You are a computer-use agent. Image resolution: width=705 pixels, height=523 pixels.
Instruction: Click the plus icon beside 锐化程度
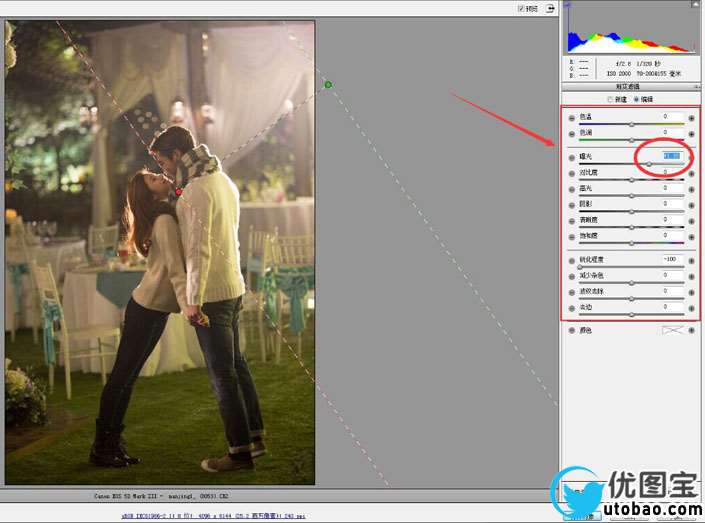pos(691,259)
